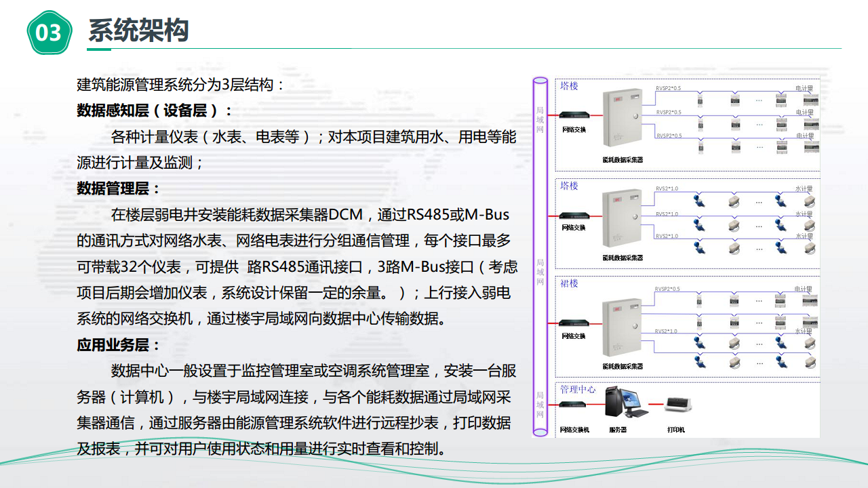Viewport: 868px width, 488px height.
Task: Select the slide title 系统架构
Action: pyautogui.click(x=138, y=31)
